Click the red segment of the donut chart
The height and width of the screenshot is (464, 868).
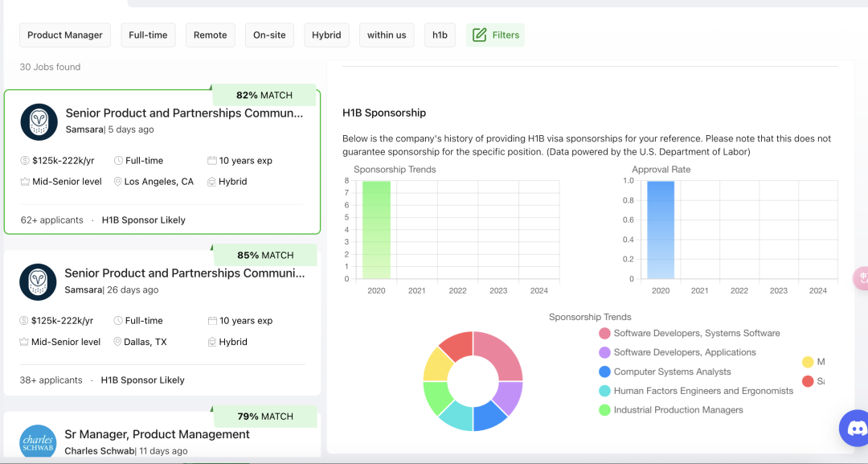[458, 344]
